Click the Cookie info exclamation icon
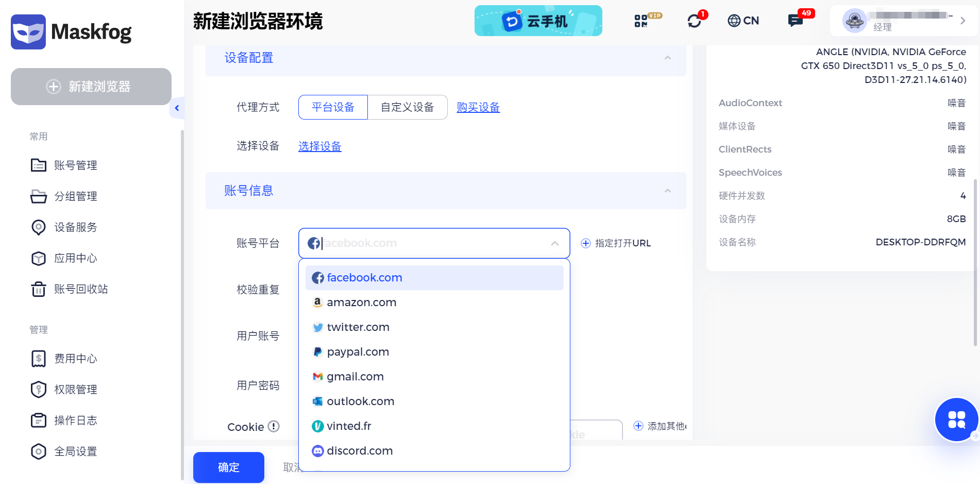The width and height of the screenshot is (980, 484). tap(274, 426)
